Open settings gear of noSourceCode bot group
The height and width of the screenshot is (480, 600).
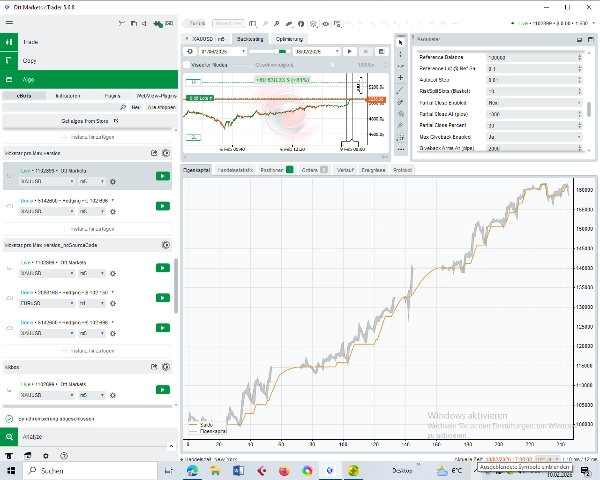tap(166, 245)
